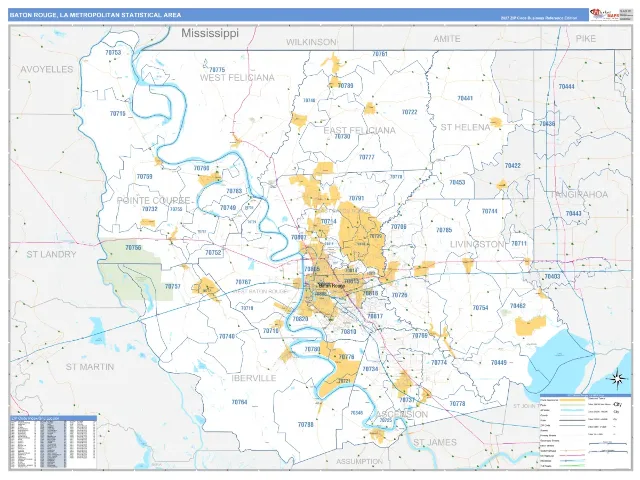This screenshot has width=640, height=480.
Task: Click the POINTE COUPEE parish label
Action: pyautogui.click(x=153, y=201)
